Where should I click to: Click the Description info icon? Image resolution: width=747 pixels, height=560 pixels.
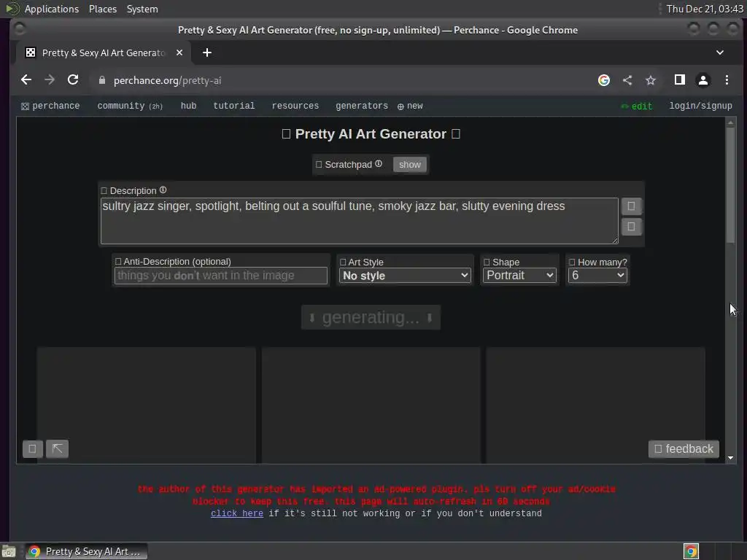click(x=163, y=190)
